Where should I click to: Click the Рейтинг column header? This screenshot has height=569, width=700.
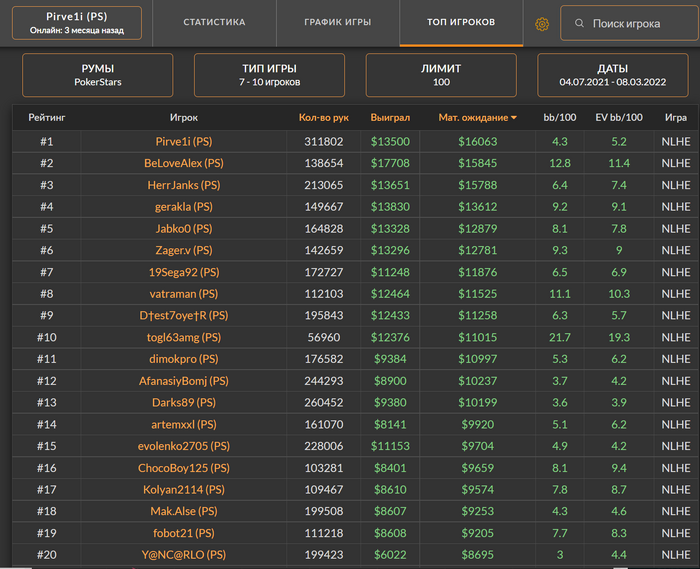coord(47,118)
